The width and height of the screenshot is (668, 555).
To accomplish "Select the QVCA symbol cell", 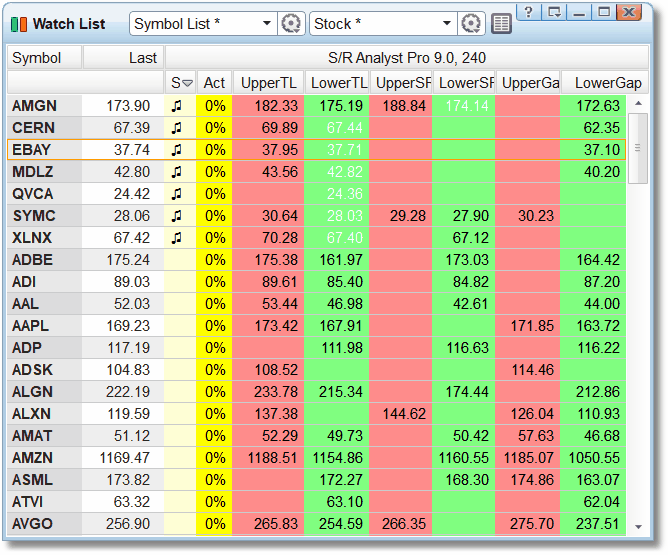I will (x=44, y=194).
